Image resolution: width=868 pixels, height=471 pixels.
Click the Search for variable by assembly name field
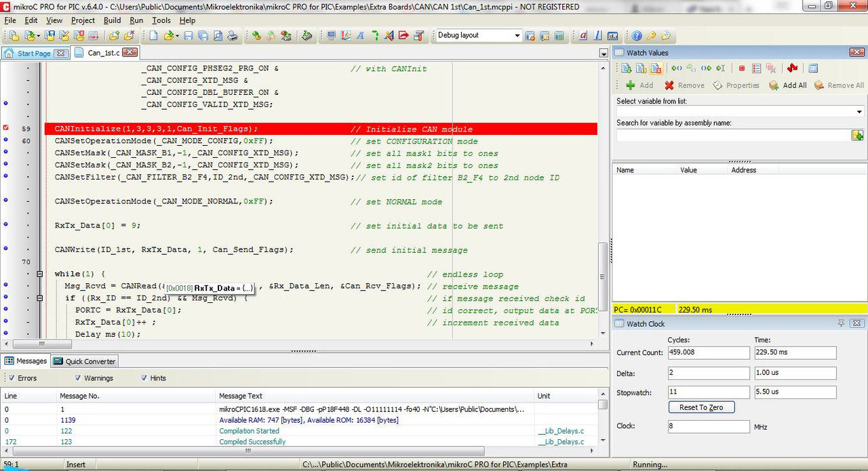733,136
